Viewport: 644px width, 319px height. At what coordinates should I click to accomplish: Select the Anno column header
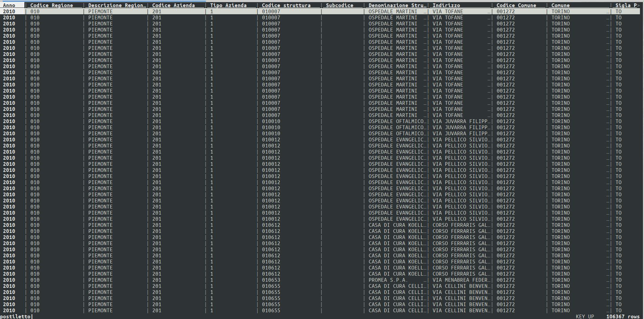[9, 5]
